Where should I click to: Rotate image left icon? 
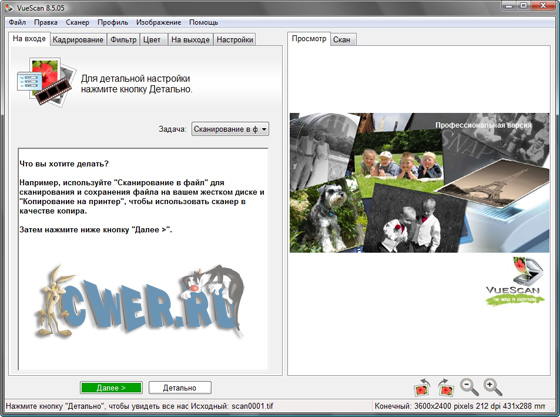[421, 387]
